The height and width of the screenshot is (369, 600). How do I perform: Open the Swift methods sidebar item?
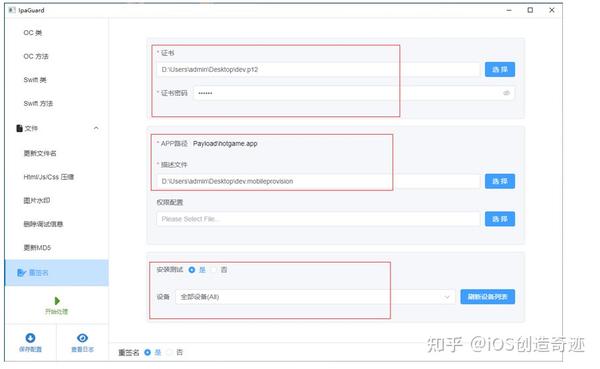coord(38,103)
